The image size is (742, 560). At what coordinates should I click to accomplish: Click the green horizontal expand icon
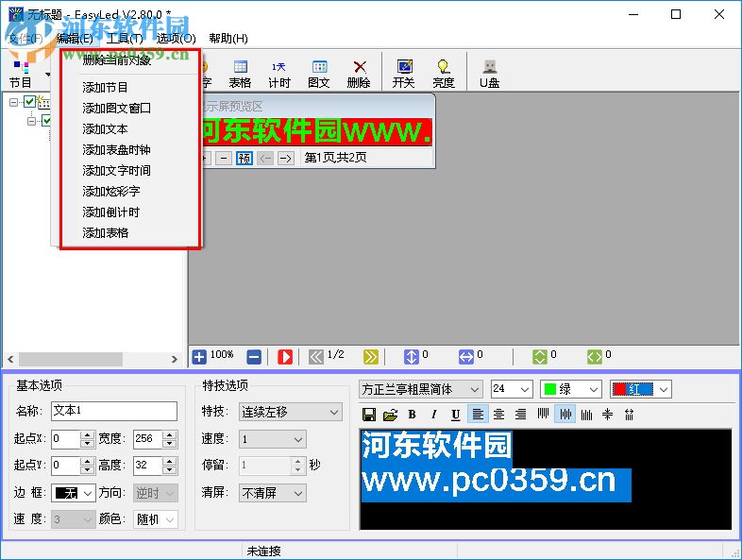595,357
